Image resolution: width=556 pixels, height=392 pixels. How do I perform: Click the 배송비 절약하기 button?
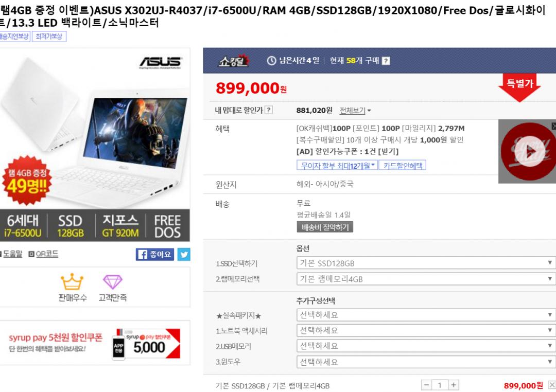pos(325,227)
